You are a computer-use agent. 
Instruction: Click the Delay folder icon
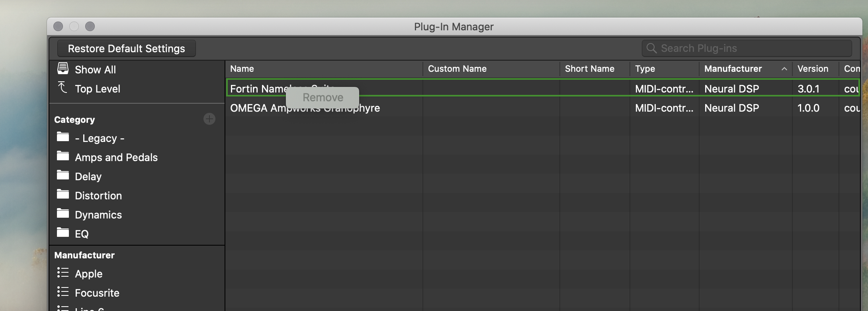click(x=63, y=175)
